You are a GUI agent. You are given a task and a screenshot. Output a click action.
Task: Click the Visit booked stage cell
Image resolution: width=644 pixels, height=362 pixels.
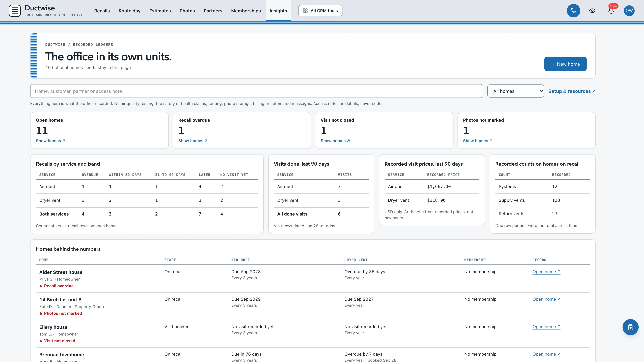click(x=177, y=326)
